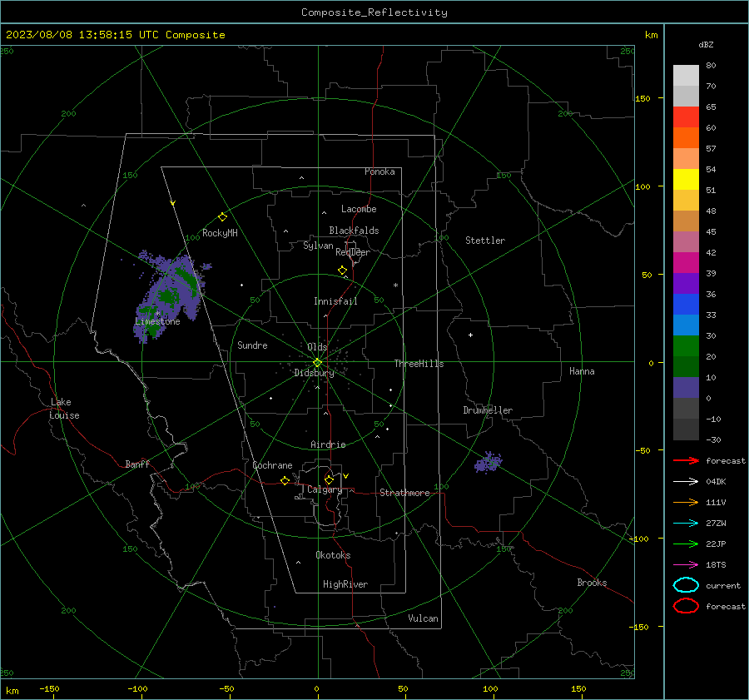This screenshot has height=700, width=749.
Task: Click the magenta 18TS arrow icon
Action: coord(686,565)
